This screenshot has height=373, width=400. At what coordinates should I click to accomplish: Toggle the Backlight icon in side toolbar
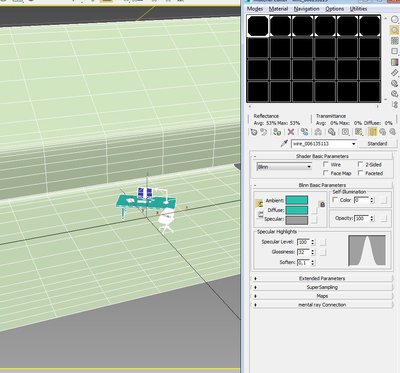click(395, 31)
